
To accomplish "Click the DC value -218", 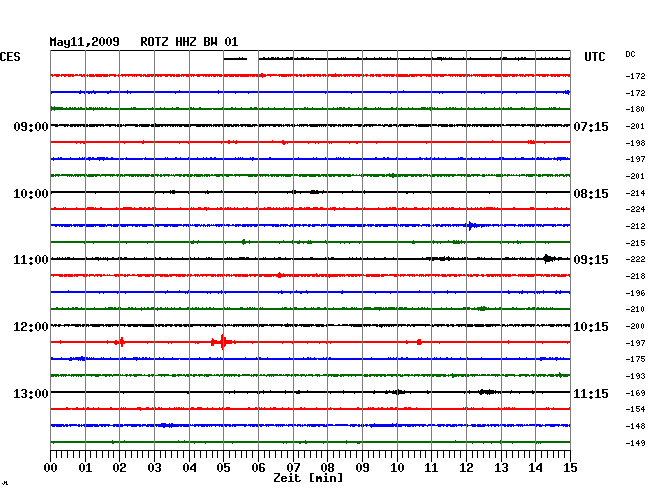I will [635, 276].
